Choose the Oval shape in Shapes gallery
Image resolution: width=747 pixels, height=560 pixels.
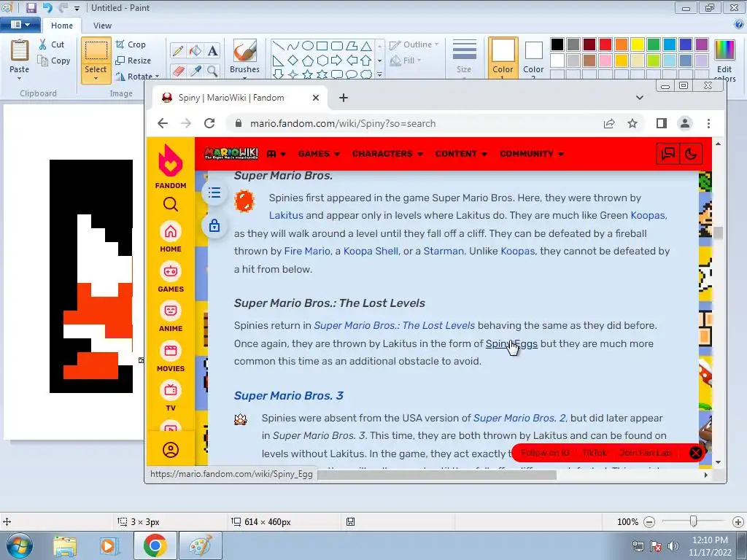click(308, 46)
